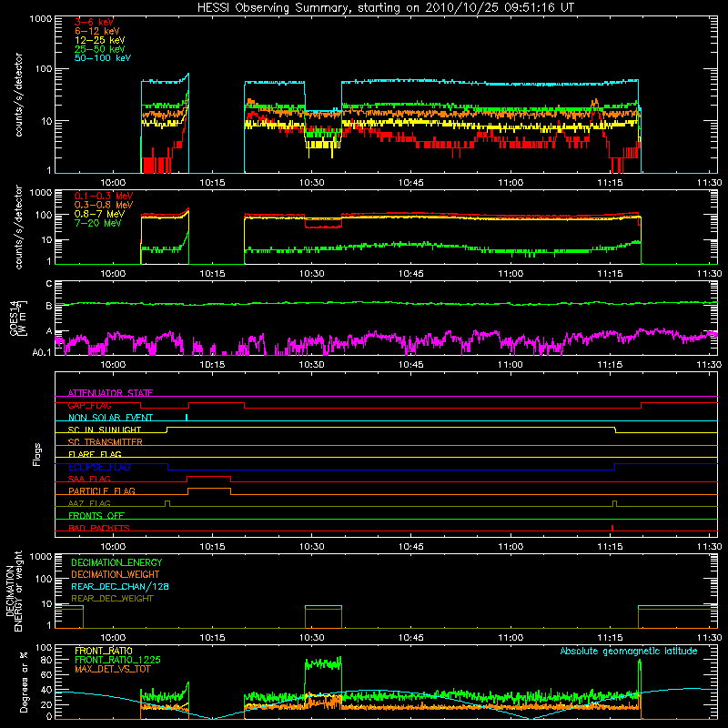Screen dimensions: 728x728
Task: Click the FRONT_RATIO legend entry
Action: (104, 651)
